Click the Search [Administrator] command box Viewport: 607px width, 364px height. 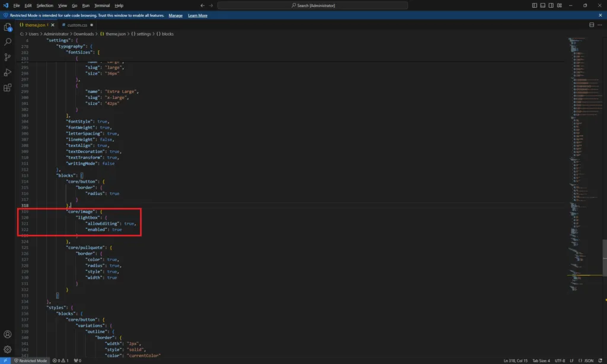(x=312, y=5)
